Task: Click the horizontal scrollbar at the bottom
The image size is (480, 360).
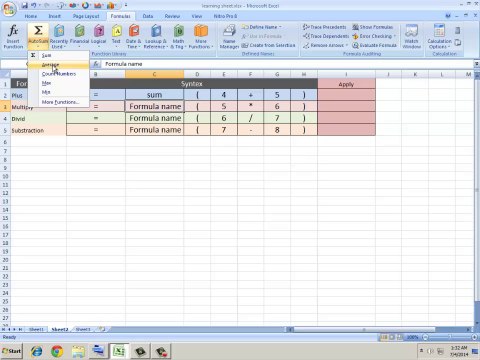Action: pyautogui.click(x=364, y=329)
